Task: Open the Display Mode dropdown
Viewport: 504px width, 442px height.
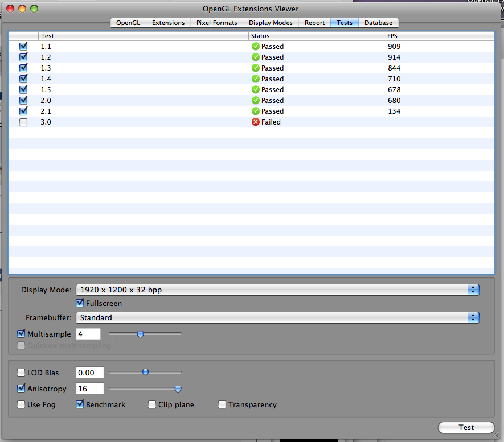Action: pos(277,290)
